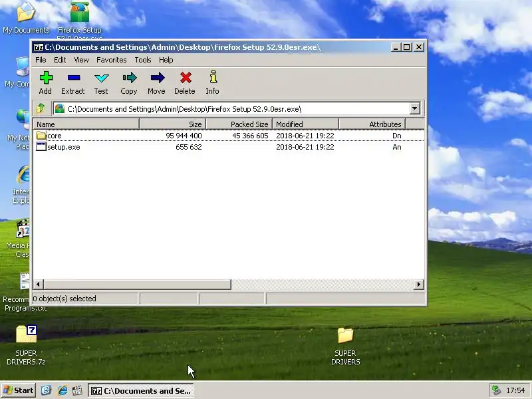Screen dimensions: 532x399
Task: Click packed size 45 366 605
Action: [250, 136]
